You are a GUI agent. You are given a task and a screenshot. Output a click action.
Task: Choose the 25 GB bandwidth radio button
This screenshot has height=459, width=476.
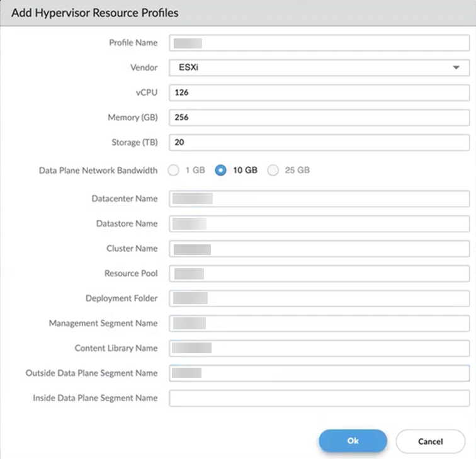click(x=273, y=170)
